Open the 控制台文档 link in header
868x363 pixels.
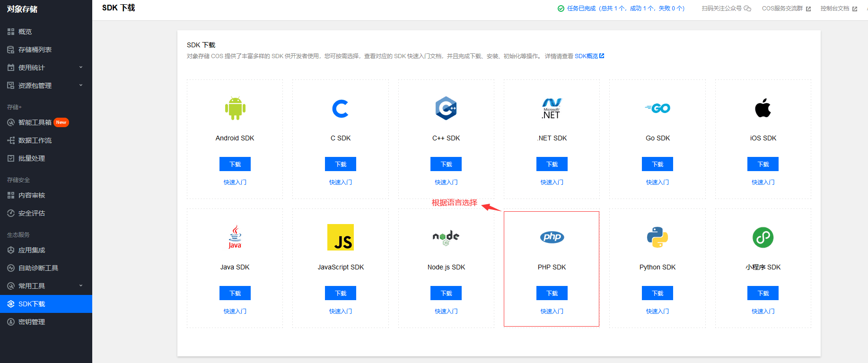pos(839,9)
